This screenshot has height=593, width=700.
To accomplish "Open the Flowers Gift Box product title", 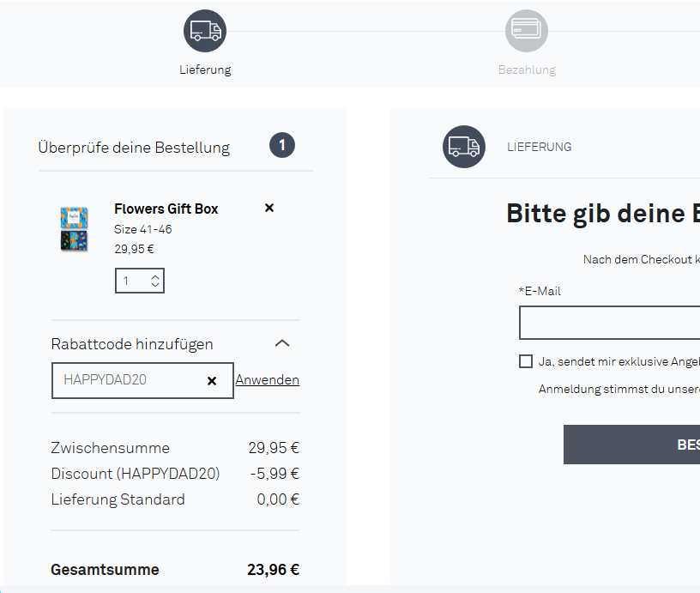I will click(166, 209).
